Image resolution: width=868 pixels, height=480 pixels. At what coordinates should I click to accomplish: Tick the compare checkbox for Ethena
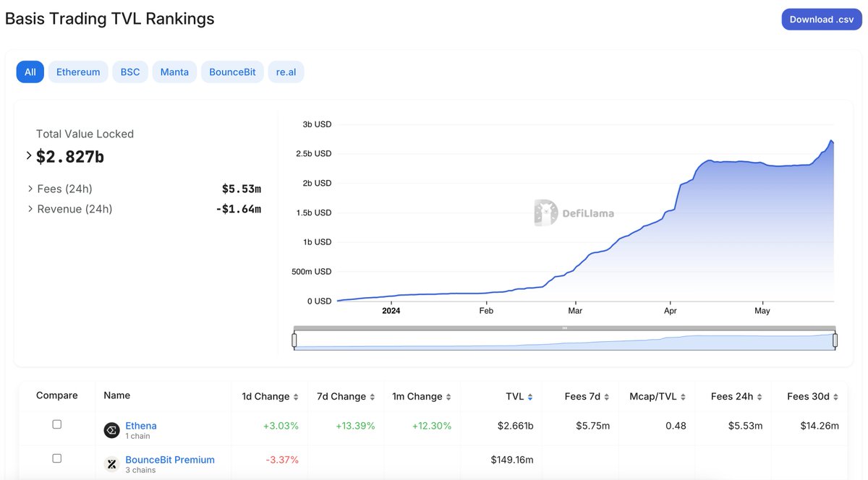pyautogui.click(x=57, y=424)
